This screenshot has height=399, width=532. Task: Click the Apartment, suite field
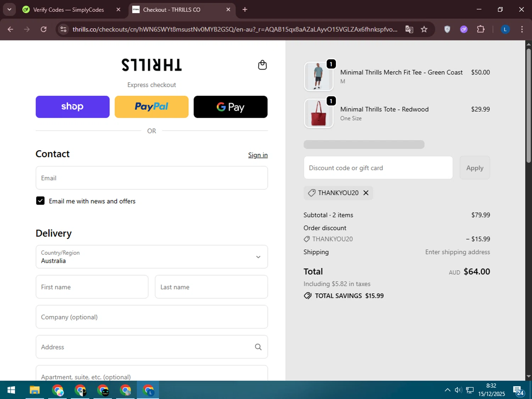pyautogui.click(x=152, y=373)
